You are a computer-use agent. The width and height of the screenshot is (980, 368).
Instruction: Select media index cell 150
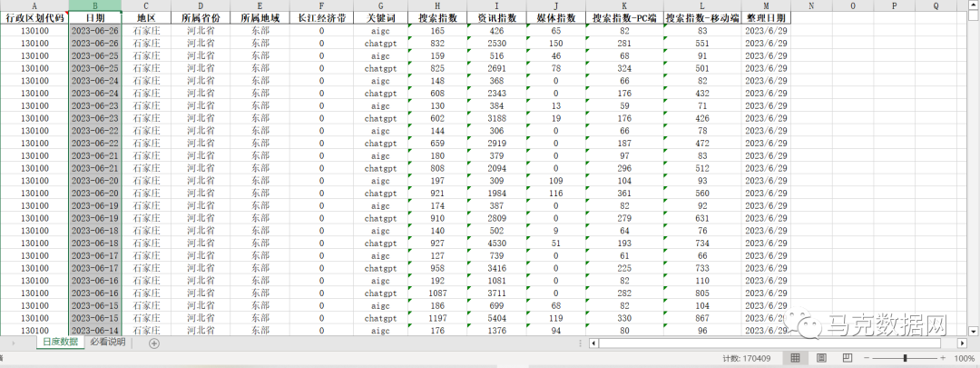click(x=555, y=44)
